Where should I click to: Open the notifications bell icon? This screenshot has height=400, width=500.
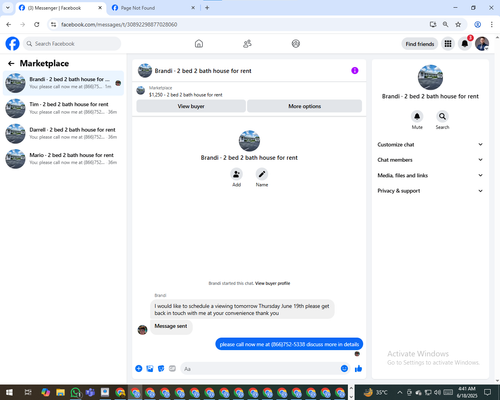coord(465,44)
